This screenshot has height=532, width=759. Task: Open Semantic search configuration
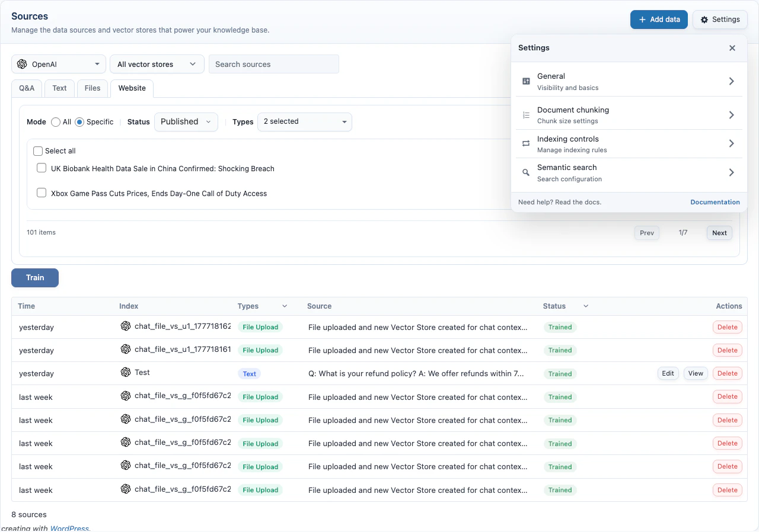click(629, 172)
